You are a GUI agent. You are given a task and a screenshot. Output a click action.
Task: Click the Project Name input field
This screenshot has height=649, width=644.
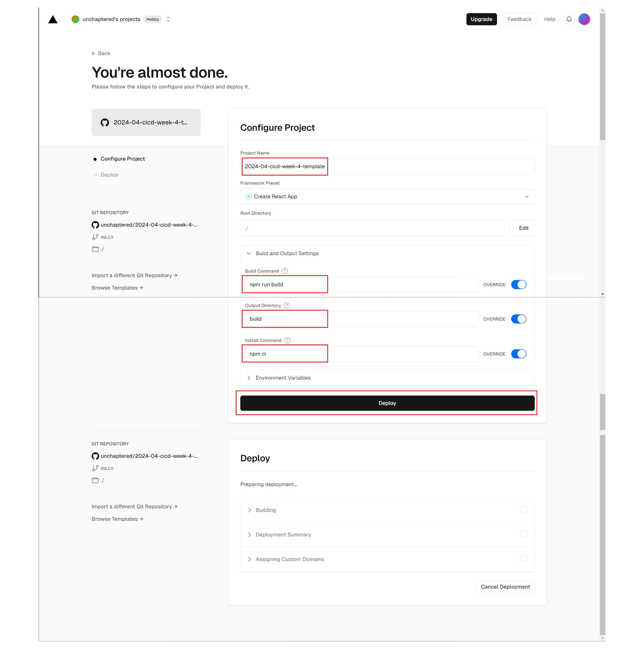pos(387,166)
